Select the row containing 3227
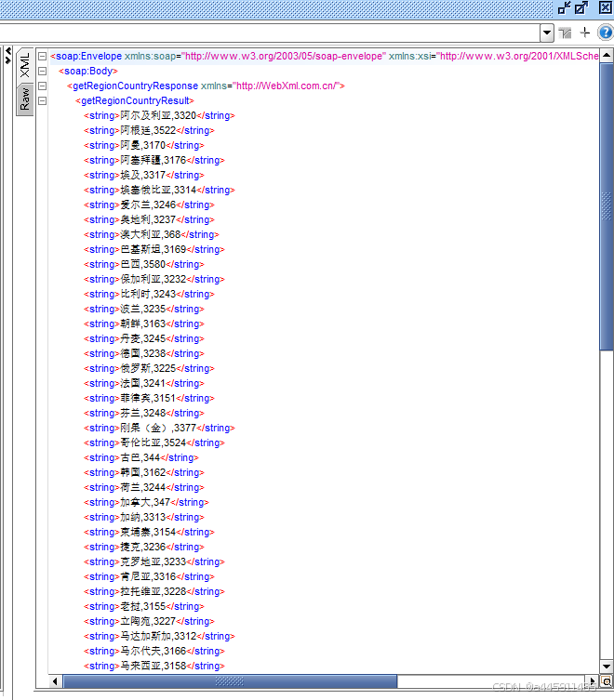The height and width of the screenshot is (700, 614). point(149,621)
